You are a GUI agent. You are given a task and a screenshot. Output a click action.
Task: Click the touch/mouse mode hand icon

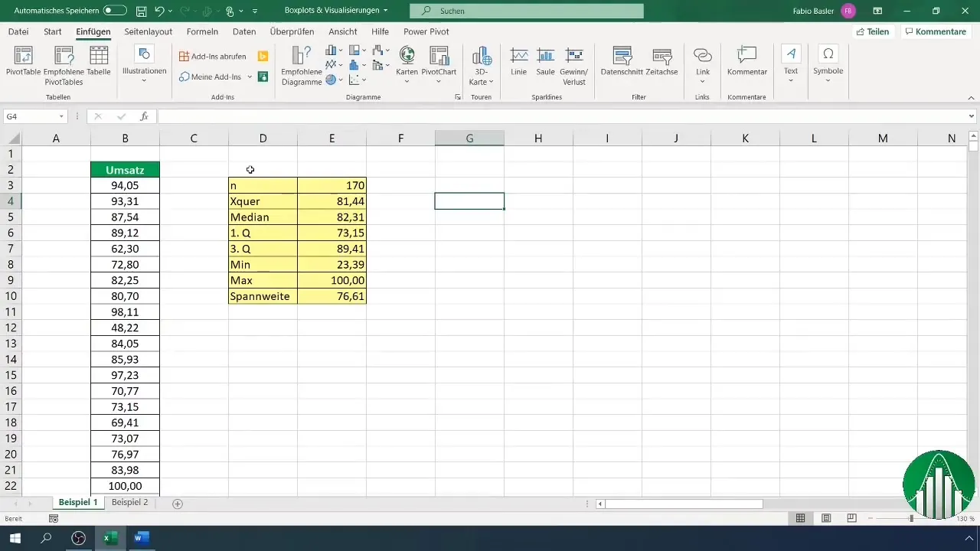pos(230,11)
